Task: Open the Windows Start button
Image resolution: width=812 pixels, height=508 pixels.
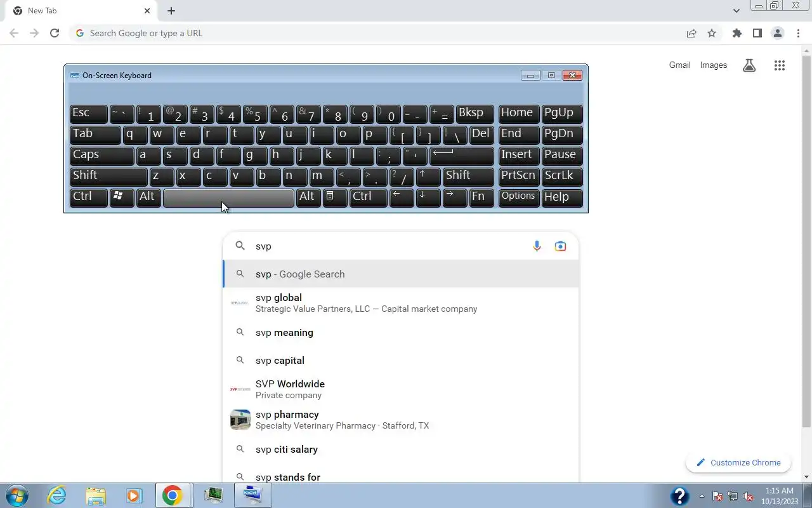Action: (16, 495)
